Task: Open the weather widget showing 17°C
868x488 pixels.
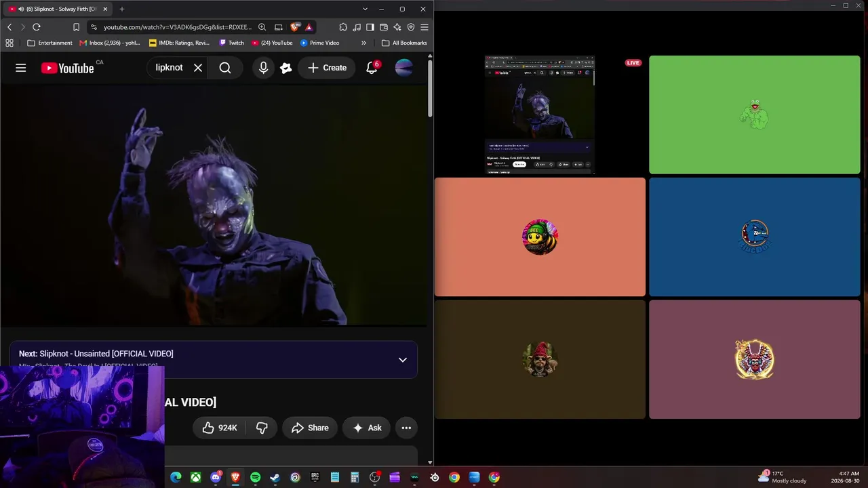Action: click(x=782, y=477)
